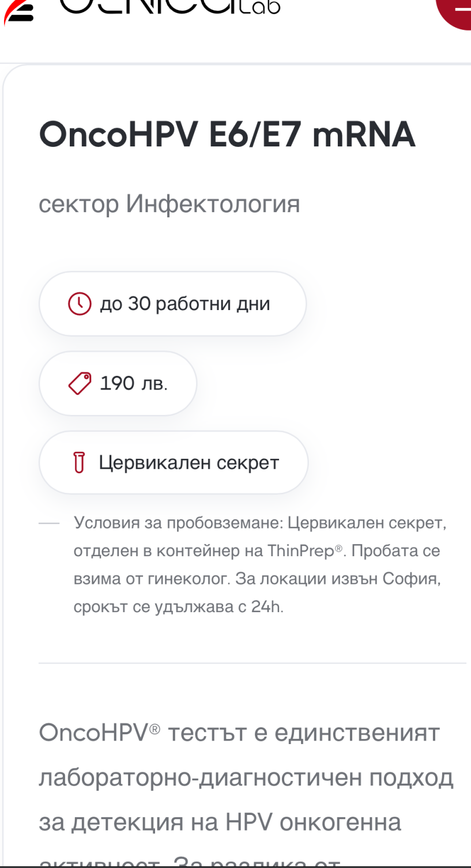Select the 'до 30 работни дни' pill label

click(x=184, y=304)
